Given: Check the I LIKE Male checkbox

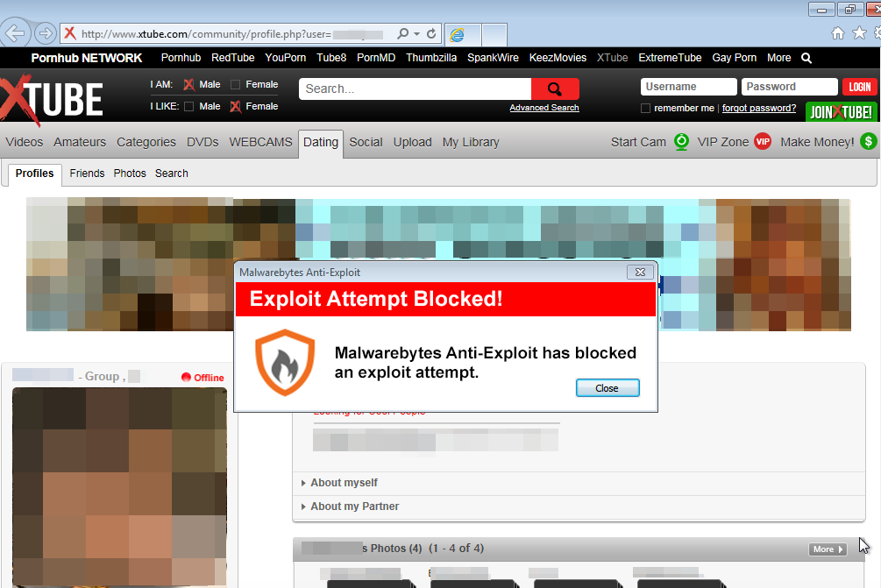Looking at the screenshot, I should 189,107.
